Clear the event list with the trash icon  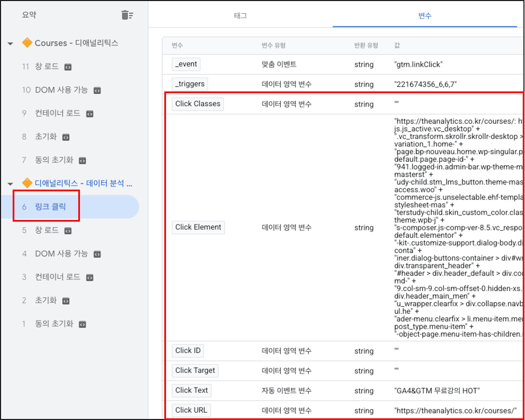127,15
